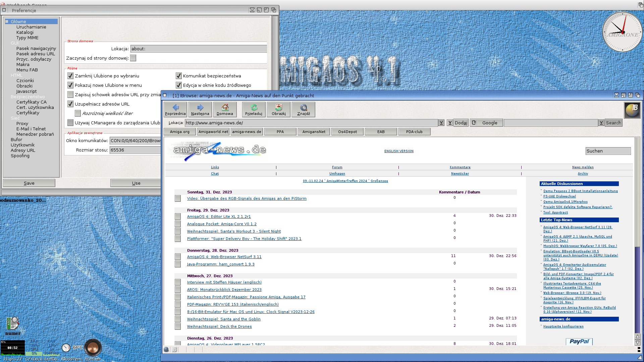Click the GFXDock GPU usage dockie
644x362 pixels.
(34, 348)
